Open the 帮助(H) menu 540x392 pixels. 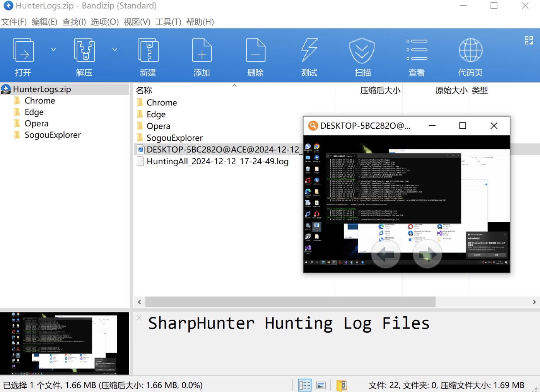point(200,22)
